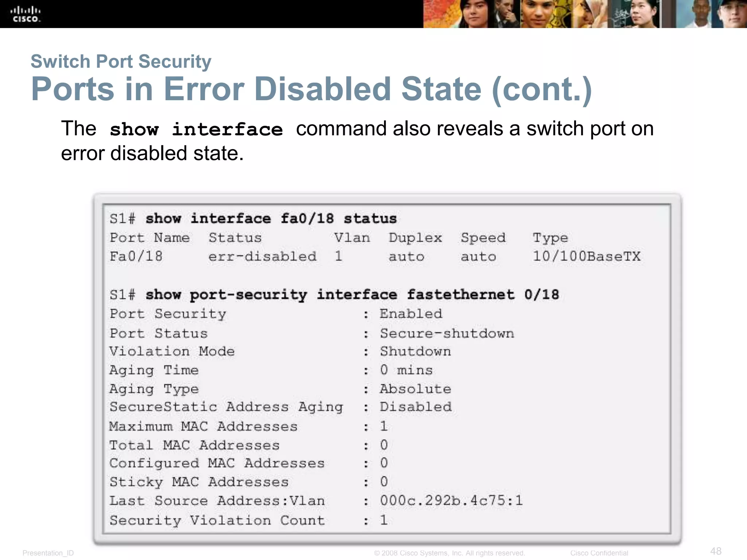Click the copyright notice in the footer
The image size is (747, 560).
point(449,553)
